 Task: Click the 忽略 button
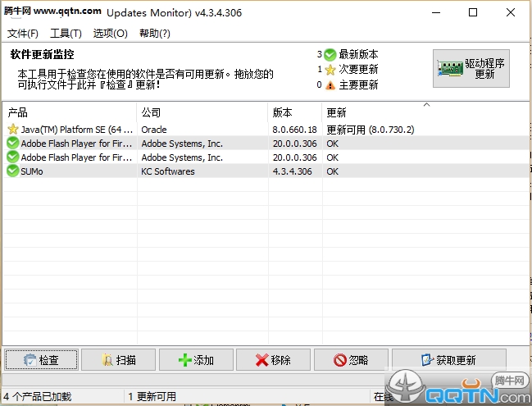351,360
